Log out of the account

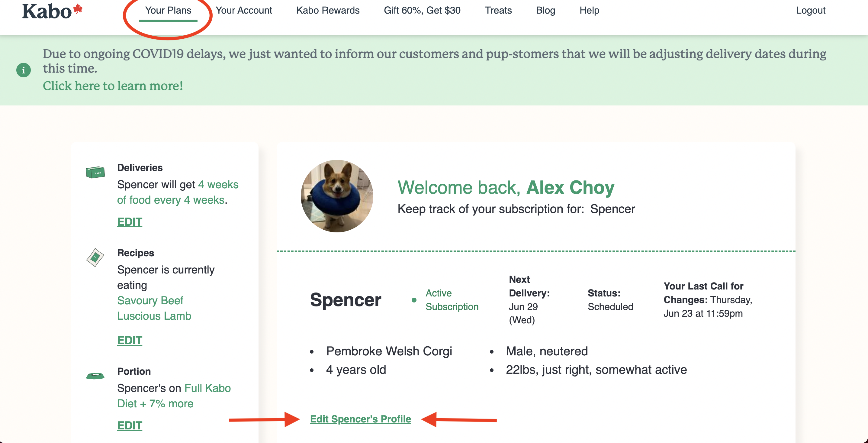(x=810, y=11)
